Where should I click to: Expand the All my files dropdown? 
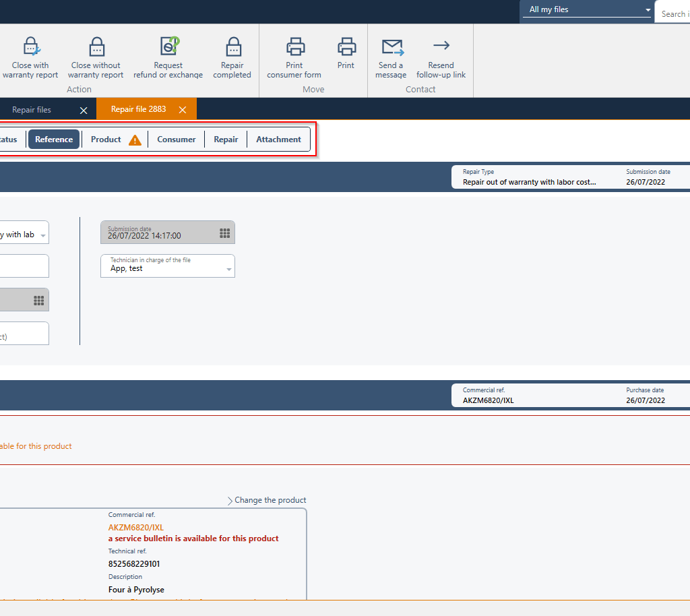tap(648, 10)
